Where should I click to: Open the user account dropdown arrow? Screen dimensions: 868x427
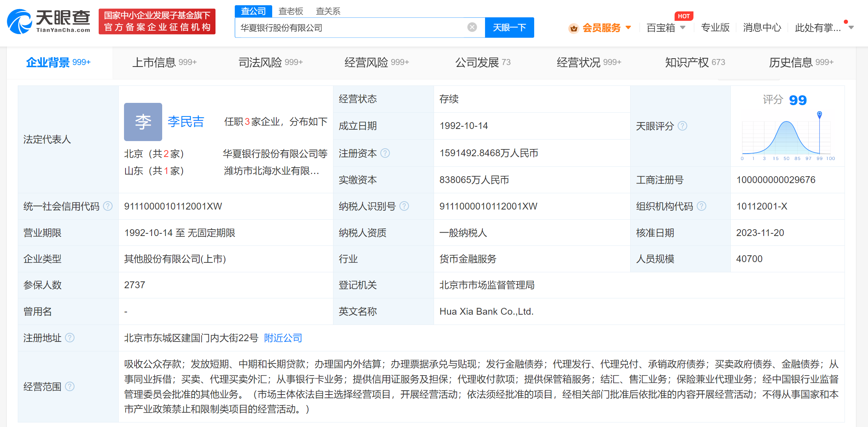point(851,28)
